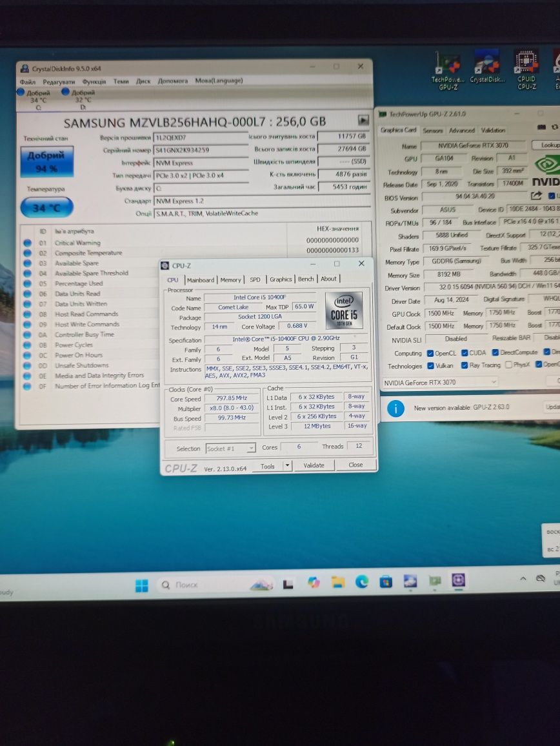The height and width of the screenshot is (746, 560).
Task: Click blue status circle for Composite Temperature
Action: point(28,253)
